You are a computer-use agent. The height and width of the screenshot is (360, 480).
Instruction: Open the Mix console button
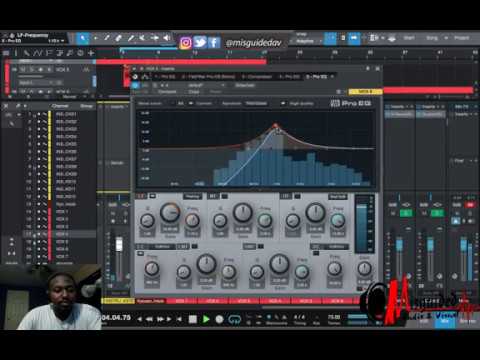coord(445,321)
